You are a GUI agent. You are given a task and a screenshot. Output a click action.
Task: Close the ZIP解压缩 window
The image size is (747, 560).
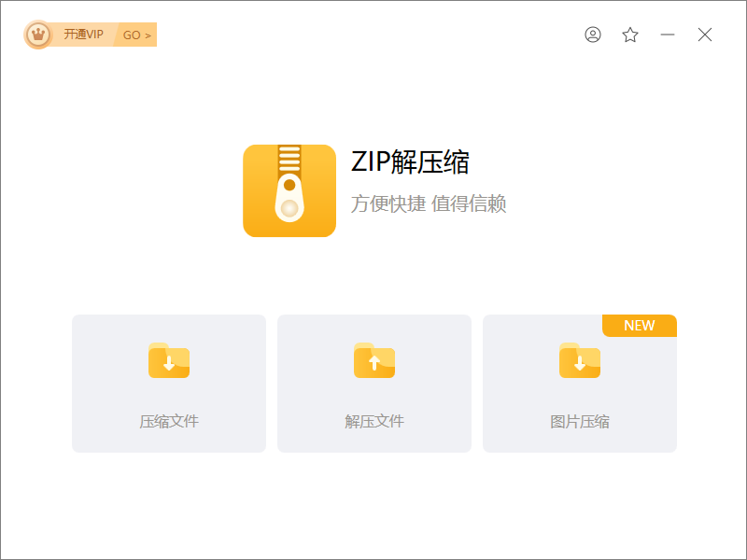click(x=705, y=35)
